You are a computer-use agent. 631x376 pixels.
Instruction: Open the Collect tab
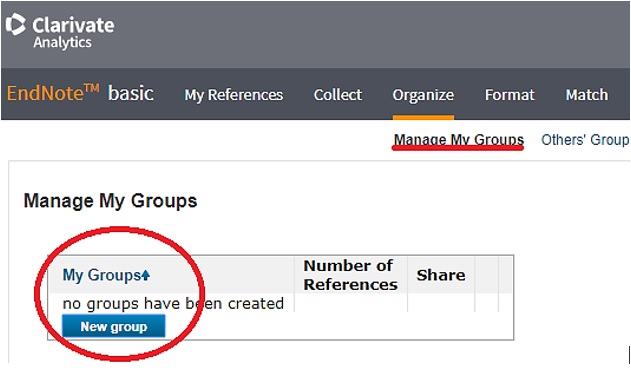pyautogui.click(x=338, y=95)
